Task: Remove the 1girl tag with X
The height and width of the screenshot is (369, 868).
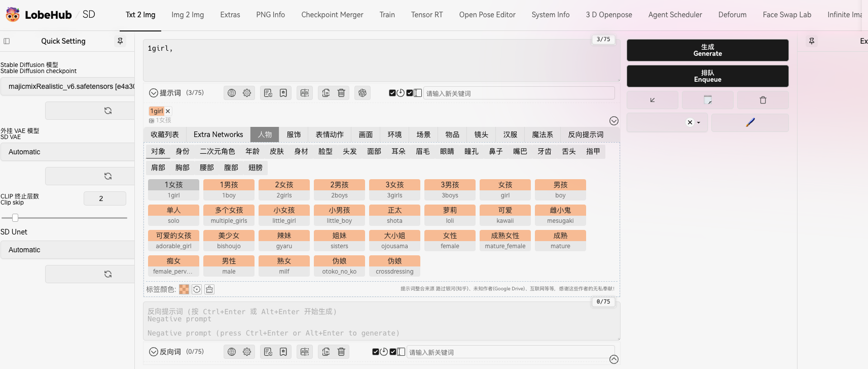Action: [168, 111]
